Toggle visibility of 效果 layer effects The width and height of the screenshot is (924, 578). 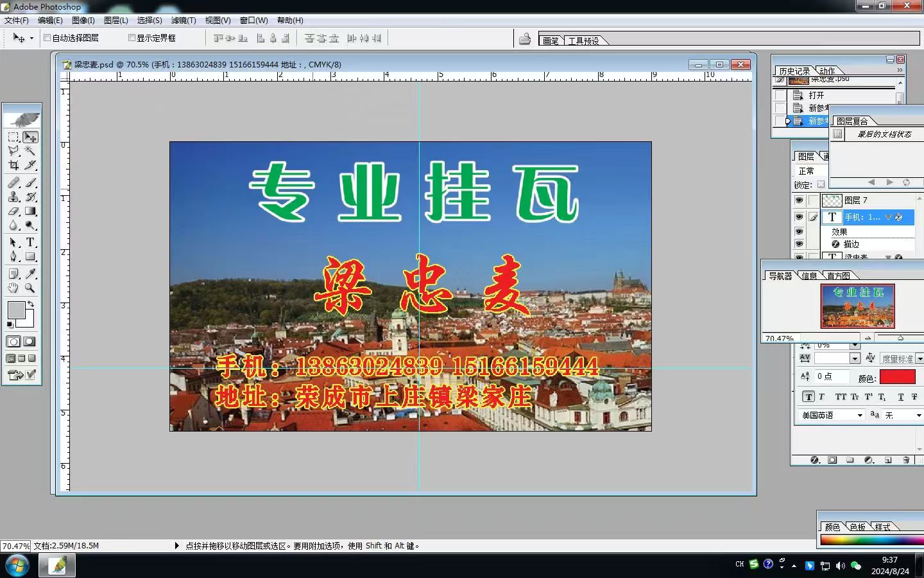click(x=799, y=232)
